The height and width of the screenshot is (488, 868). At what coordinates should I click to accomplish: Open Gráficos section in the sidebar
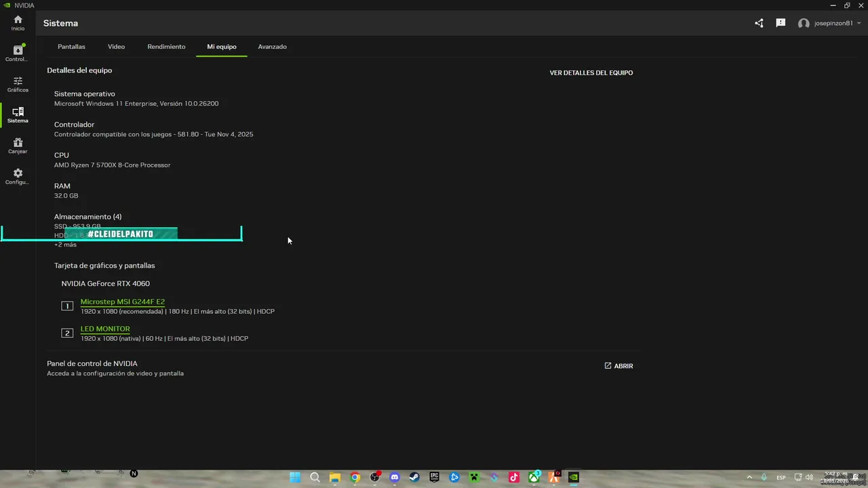tap(18, 84)
